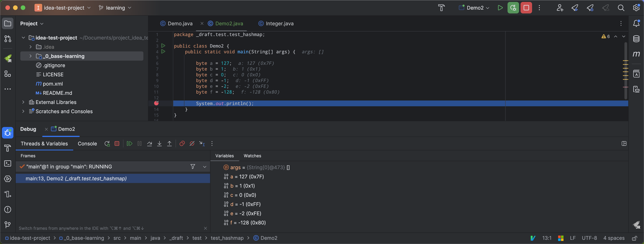Viewport: 644px width, 244px height.
Task: Toggle Mute Breakpoints in debug toolbar
Action: pyautogui.click(x=192, y=144)
